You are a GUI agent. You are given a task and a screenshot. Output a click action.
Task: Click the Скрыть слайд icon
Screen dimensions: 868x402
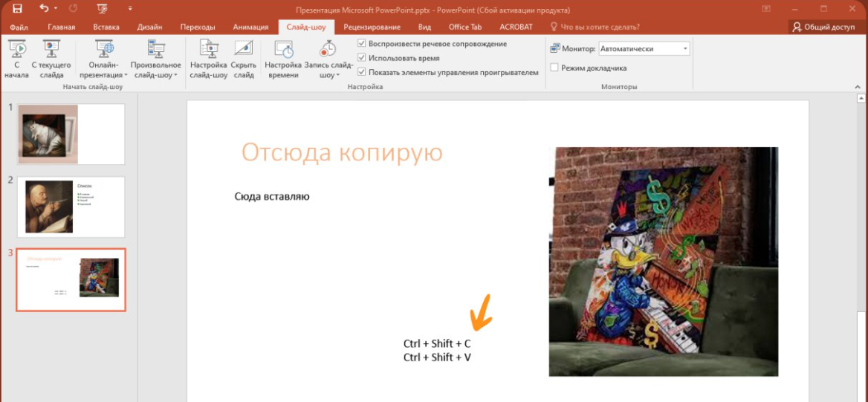pyautogui.click(x=243, y=49)
